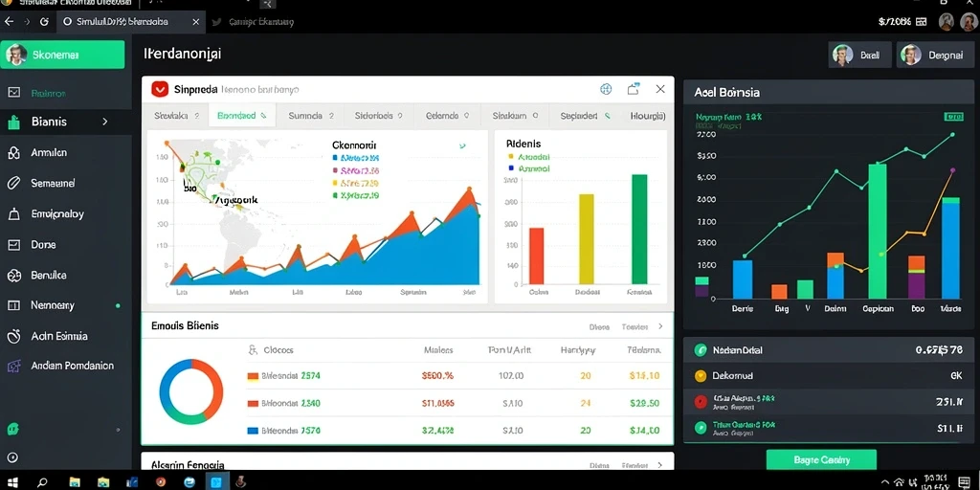Switch to the Sumnda tab

click(312, 116)
